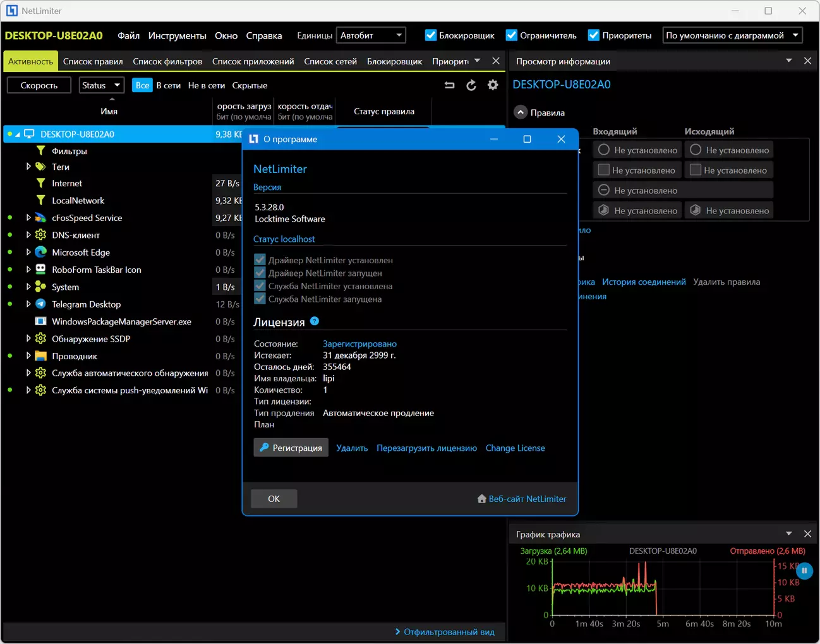The height and width of the screenshot is (644, 820).
Task: Uncheck the Приоритеты checkbox
Action: point(594,35)
